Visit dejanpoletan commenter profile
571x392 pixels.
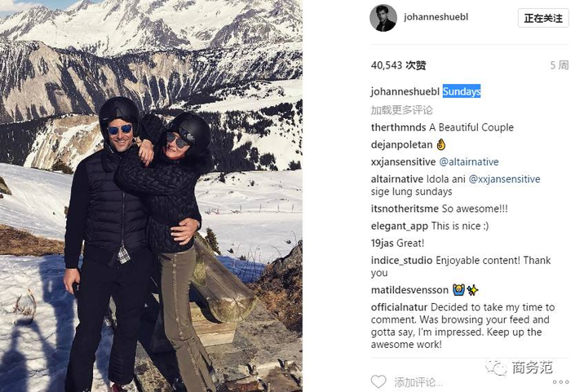tap(401, 145)
